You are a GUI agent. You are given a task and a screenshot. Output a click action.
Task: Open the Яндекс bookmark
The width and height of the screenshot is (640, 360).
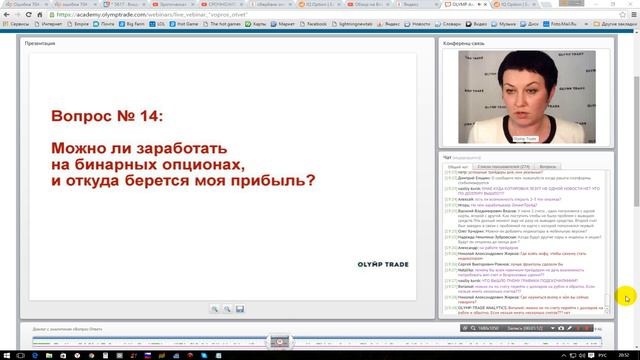pyautogui.click(x=388, y=24)
